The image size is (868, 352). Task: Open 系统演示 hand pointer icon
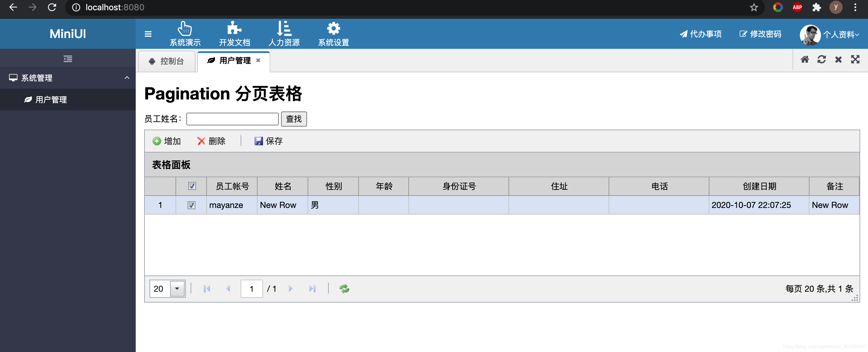[x=185, y=29]
